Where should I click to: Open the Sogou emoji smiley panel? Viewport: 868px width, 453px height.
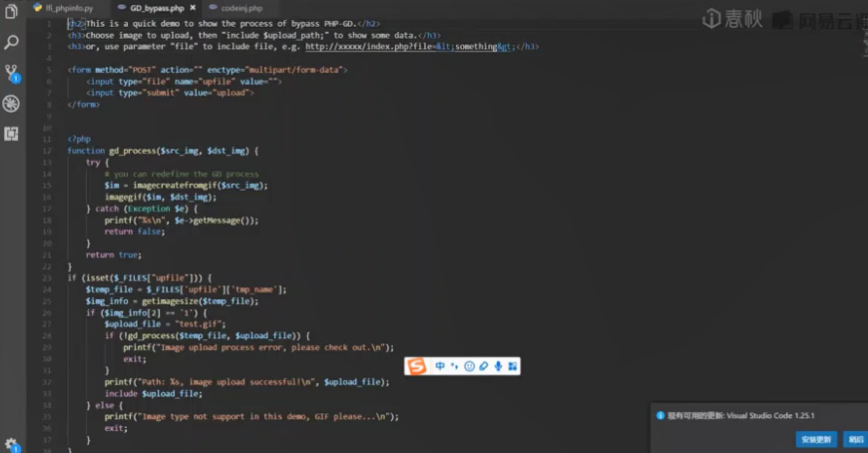click(469, 366)
